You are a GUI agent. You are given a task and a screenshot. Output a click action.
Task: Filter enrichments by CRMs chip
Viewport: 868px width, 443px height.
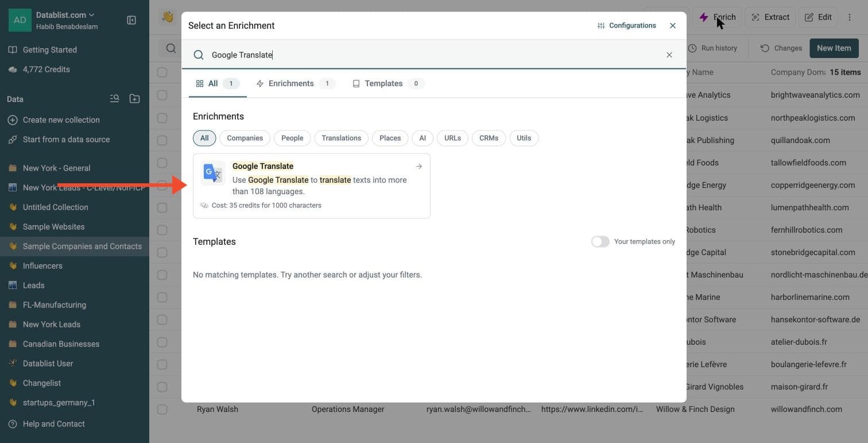(x=489, y=138)
